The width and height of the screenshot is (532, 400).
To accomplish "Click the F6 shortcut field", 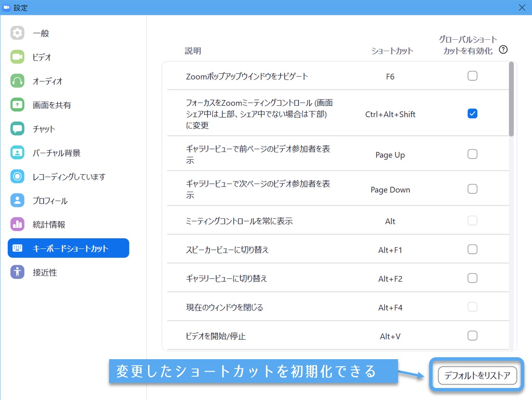I will pos(390,77).
